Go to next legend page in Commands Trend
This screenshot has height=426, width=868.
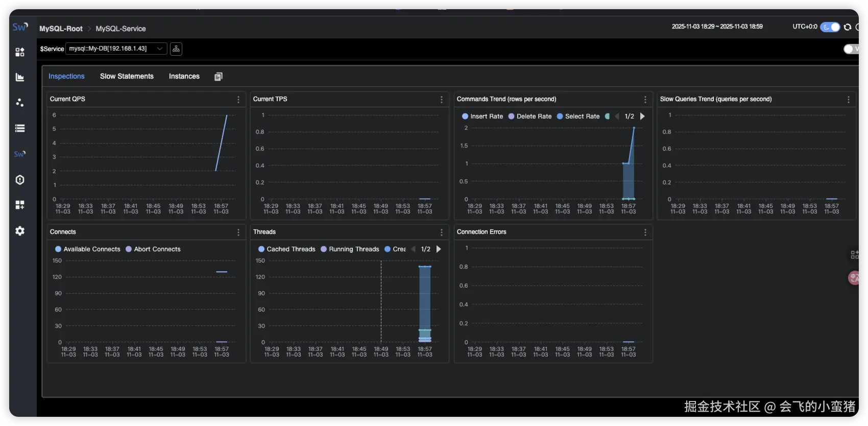pyautogui.click(x=642, y=116)
